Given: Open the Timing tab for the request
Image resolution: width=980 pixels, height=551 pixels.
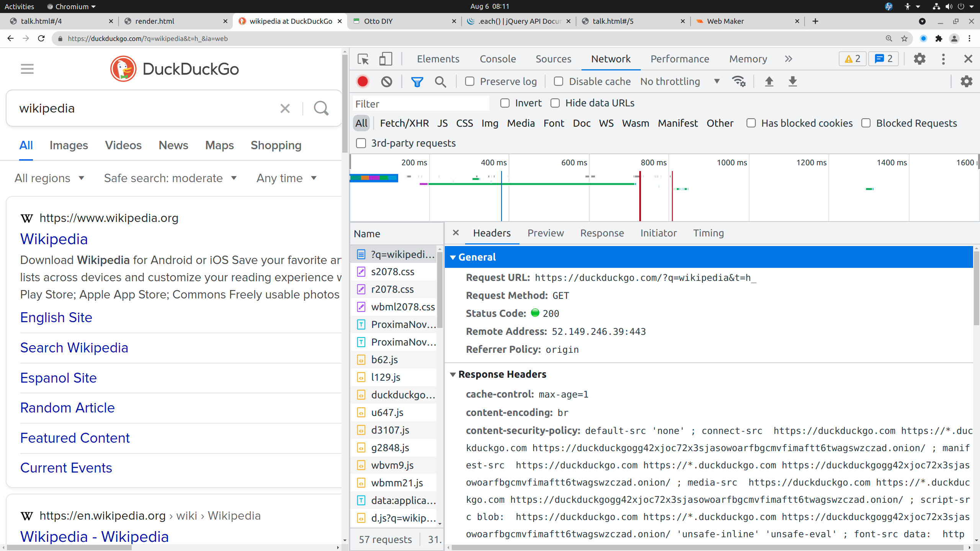Looking at the screenshot, I should point(708,233).
